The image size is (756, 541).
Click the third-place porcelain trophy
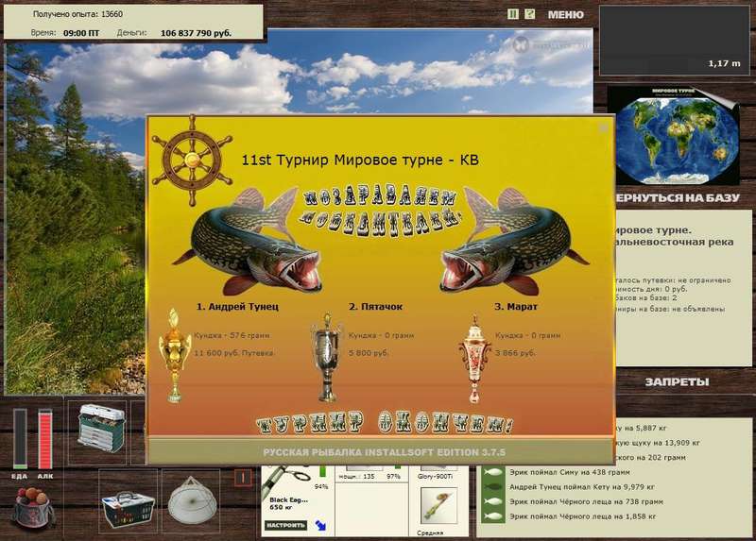(475, 360)
